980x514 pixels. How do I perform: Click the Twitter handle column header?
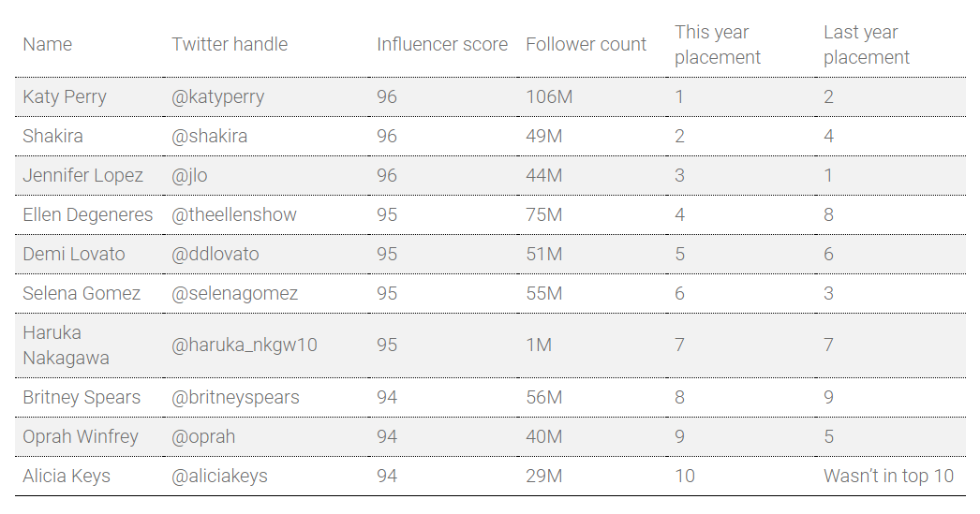click(230, 44)
